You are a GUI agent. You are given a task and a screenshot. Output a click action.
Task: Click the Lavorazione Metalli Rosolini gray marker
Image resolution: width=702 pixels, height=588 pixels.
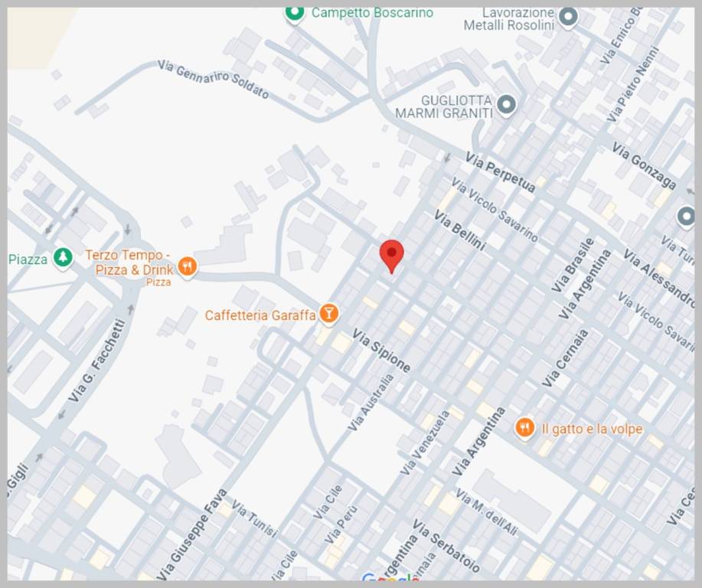click(567, 17)
